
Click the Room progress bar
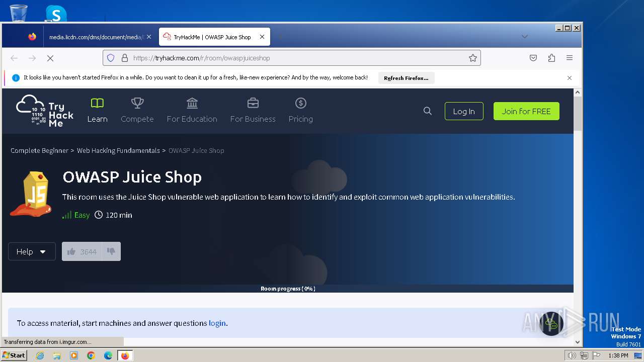[x=288, y=289]
